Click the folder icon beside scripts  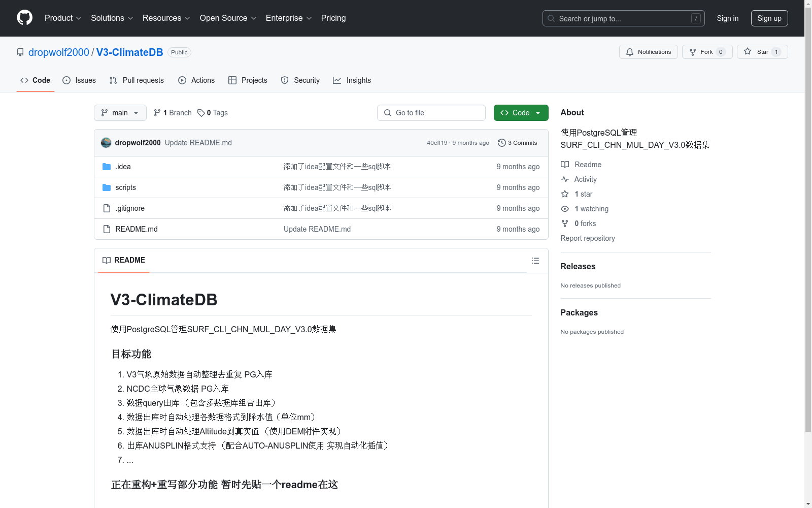click(107, 187)
